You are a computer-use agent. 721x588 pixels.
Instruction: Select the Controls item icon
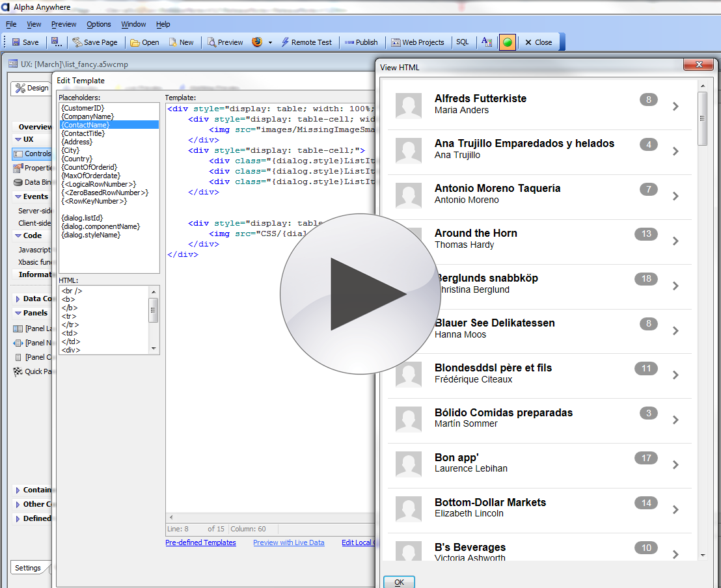coord(18,154)
